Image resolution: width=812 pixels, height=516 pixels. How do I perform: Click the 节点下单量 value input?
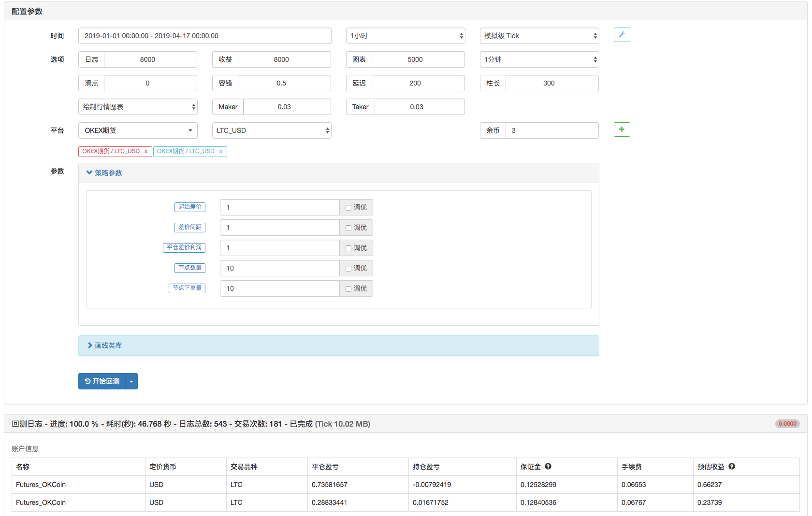(x=280, y=288)
